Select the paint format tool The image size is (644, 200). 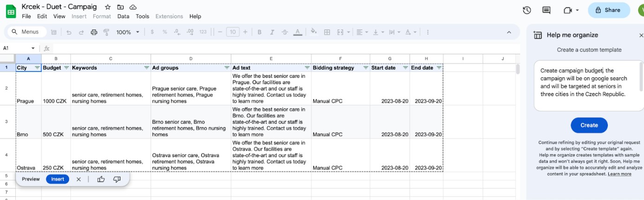pos(106,32)
